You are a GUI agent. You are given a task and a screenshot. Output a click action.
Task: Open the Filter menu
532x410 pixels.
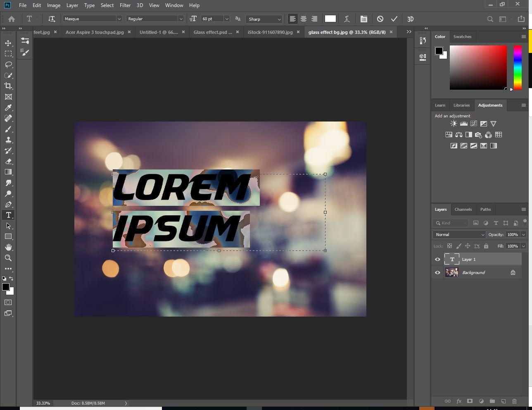125,5
